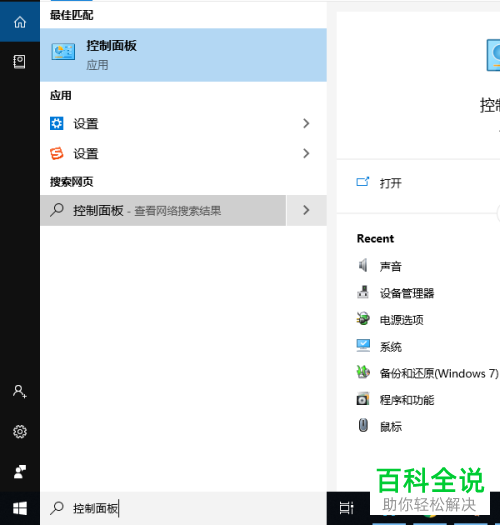Click the feedback person icon in sidebar
The image size is (500, 525).
coord(20,472)
